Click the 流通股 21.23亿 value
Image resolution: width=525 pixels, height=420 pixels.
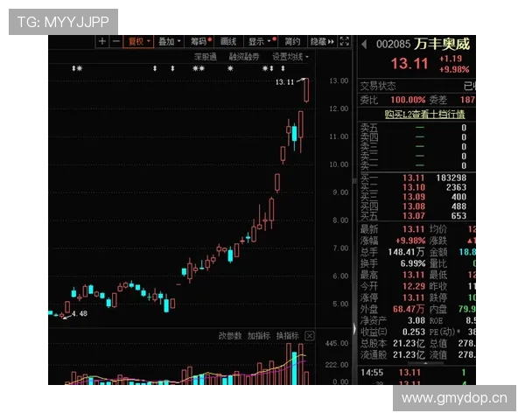[409, 354]
